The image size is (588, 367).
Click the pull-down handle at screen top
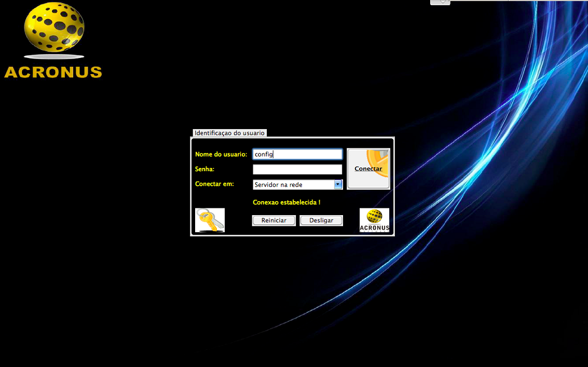tap(440, 2)
